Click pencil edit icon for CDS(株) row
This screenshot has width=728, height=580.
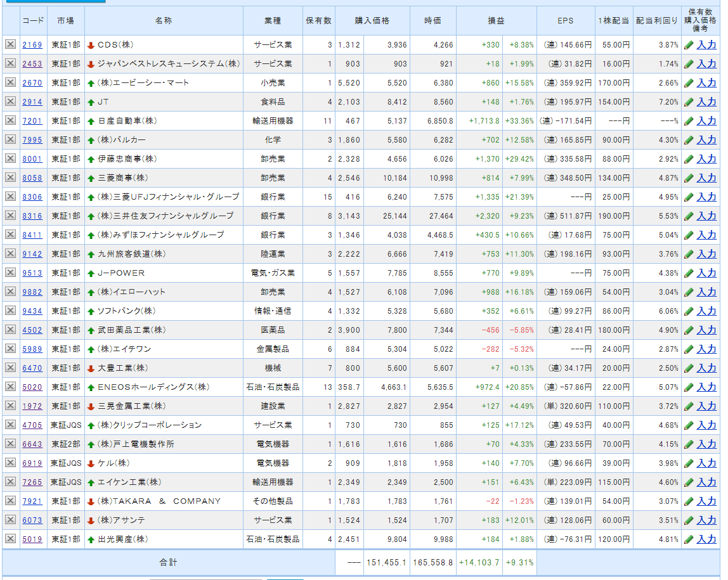click(689, 45)
